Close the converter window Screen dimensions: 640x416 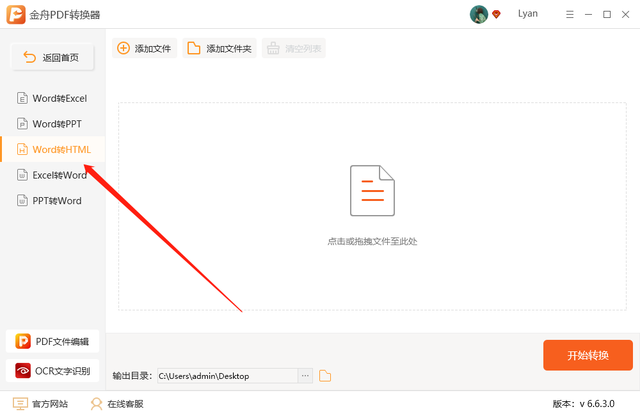coord(625,15)
